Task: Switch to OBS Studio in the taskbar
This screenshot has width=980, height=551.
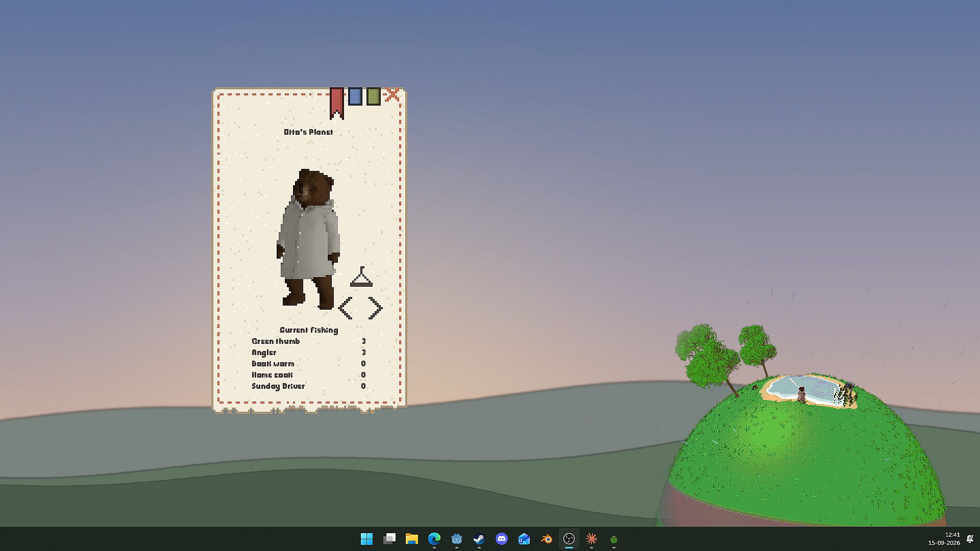Action: pyautogui.click(x=569, y=539)
